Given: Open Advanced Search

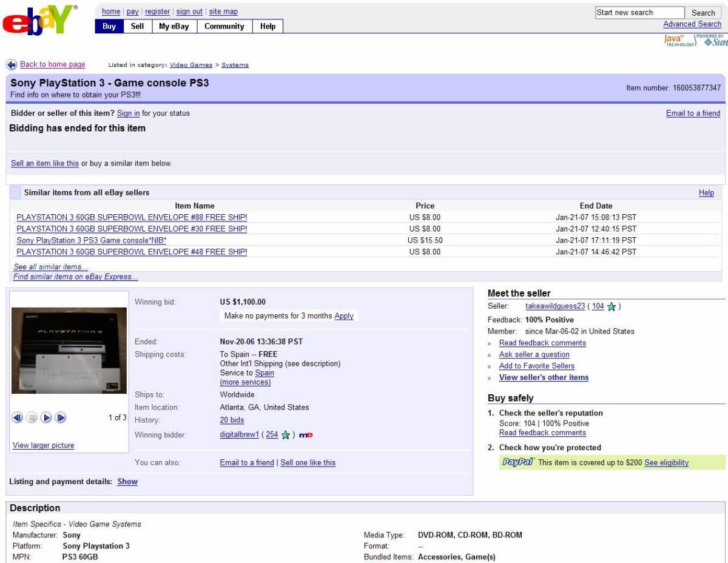Looking at the screenshot, I should point(692,24).
